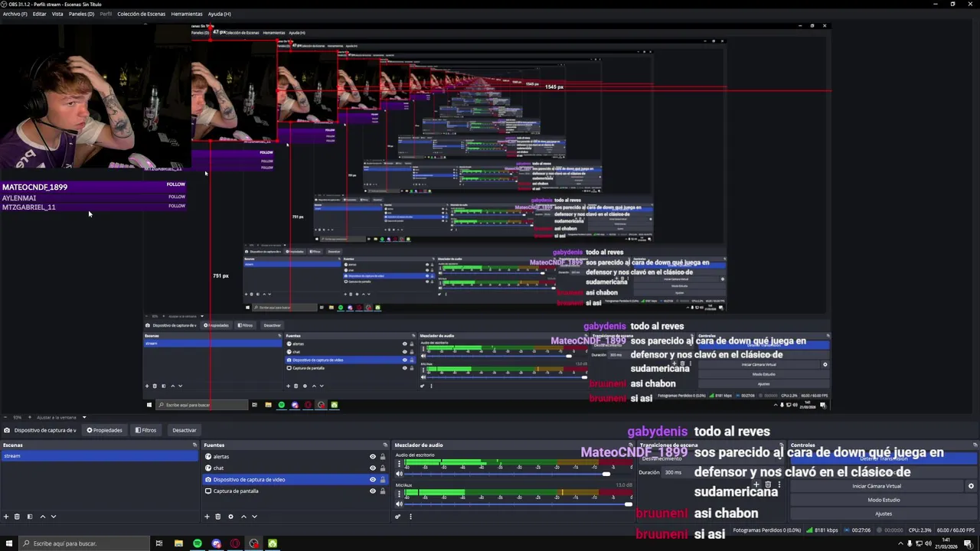Mute Audio del escritorio with its speaker icon
The height and width of the screenshot is (551, 980).
point(398,474)
